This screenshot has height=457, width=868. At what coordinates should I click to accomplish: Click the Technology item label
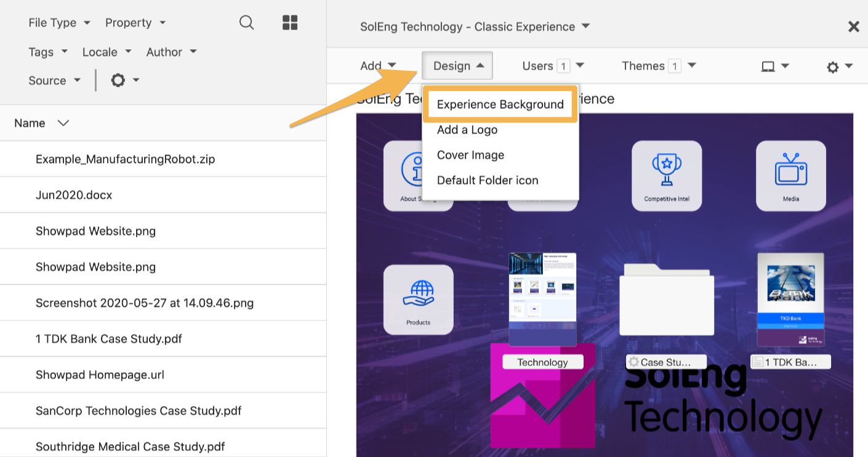pos(543,362)
